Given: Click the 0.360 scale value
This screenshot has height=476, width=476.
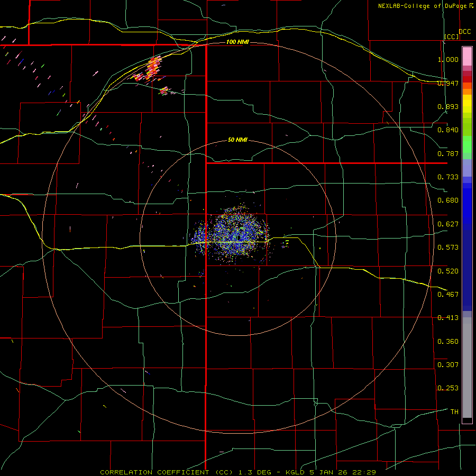Looking at the screenshot, I should 448,341.
